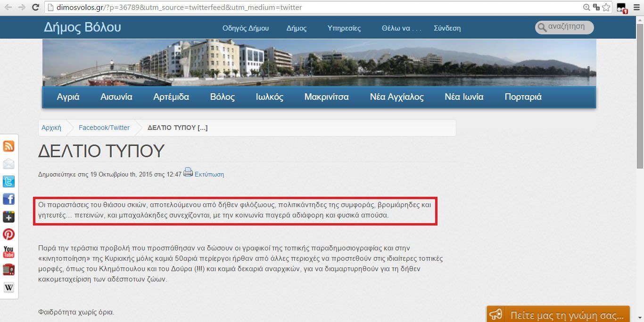Screen dimensions: 644x322
Task: Open the Θέλω να . . . menu
Action: coord(401,28)
